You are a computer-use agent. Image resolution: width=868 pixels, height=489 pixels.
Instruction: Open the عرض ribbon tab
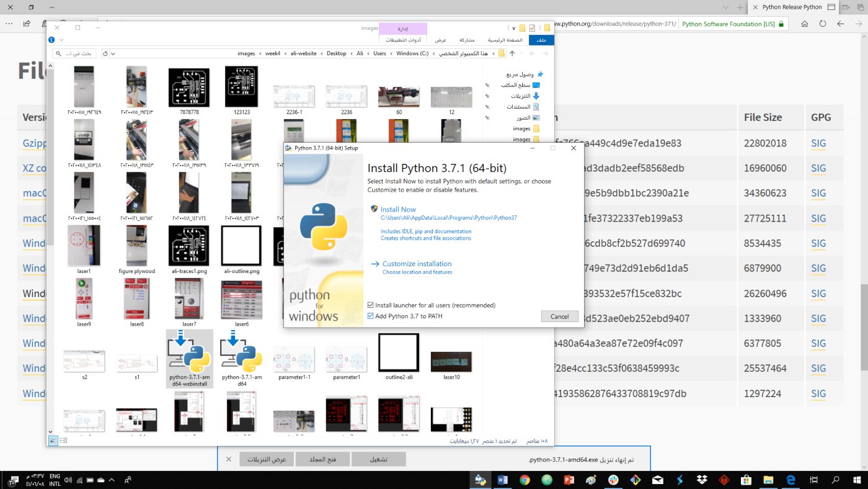click(x=440, y=40)
